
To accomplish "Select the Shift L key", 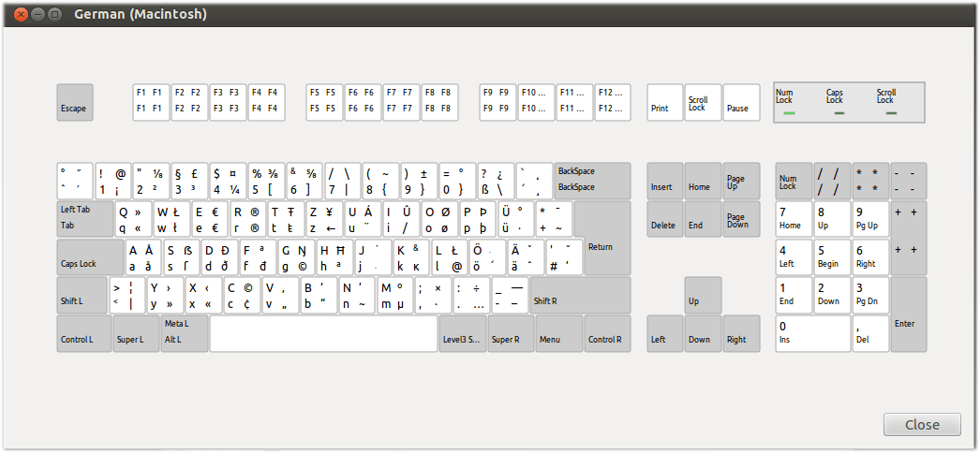I will point(82,295).
